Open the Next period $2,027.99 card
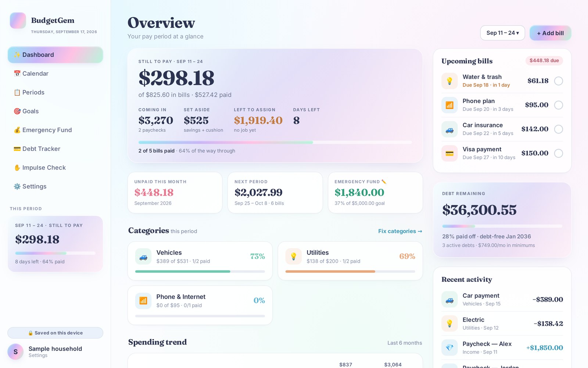Screen dimensions: 588x368 click(x=275, y=192)
